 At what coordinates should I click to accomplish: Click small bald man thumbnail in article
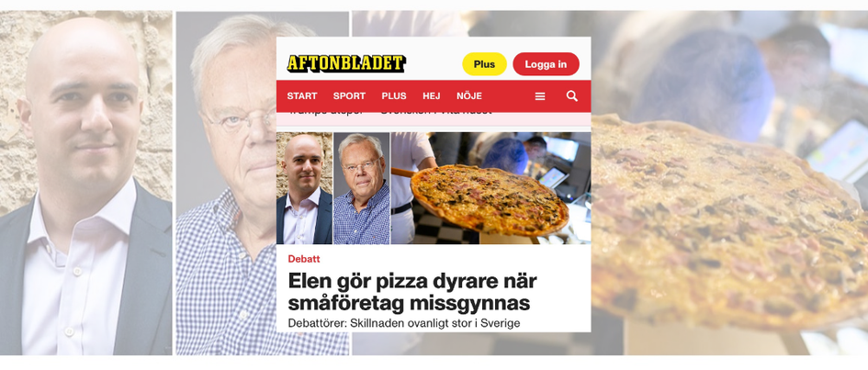point(304,188)
